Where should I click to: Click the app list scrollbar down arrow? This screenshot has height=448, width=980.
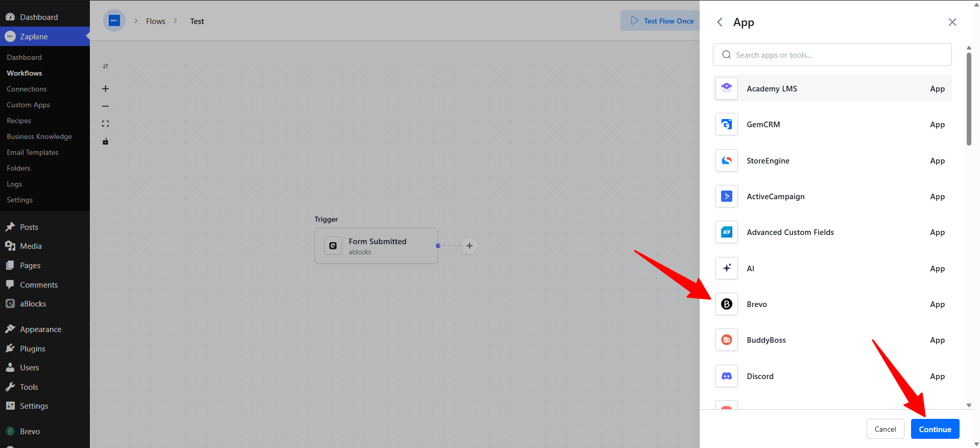point(969,405)
